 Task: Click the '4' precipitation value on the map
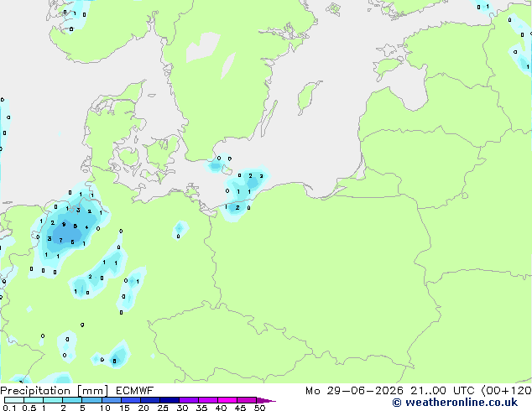pyautogui.click(x=87, y=227)
